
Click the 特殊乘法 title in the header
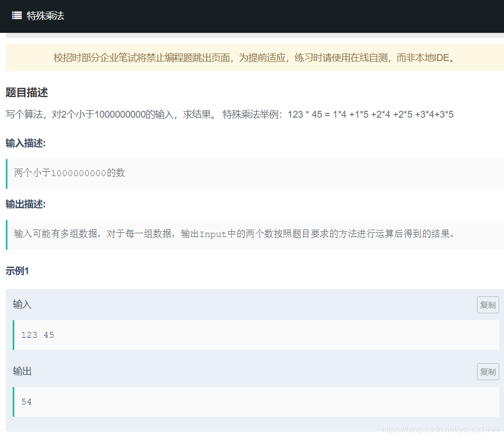click(x=46, y=16)
